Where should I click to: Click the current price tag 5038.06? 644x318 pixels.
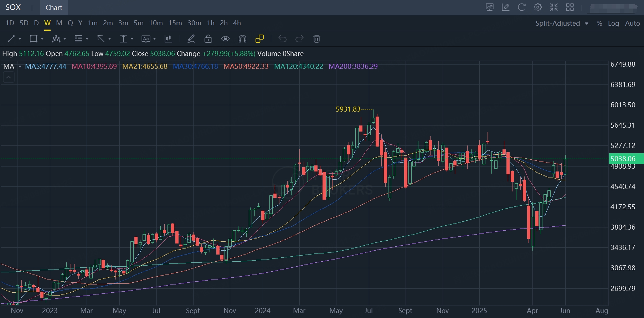(x=626, y=159)
